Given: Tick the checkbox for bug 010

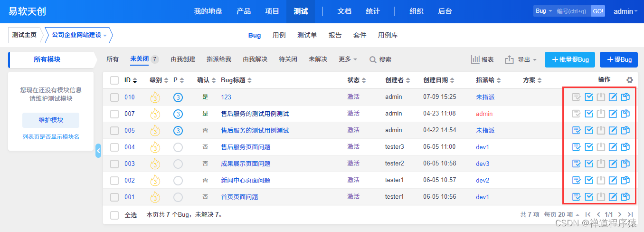Looking at the screenshot, I should pyautogui.click(x=114, y=97).
